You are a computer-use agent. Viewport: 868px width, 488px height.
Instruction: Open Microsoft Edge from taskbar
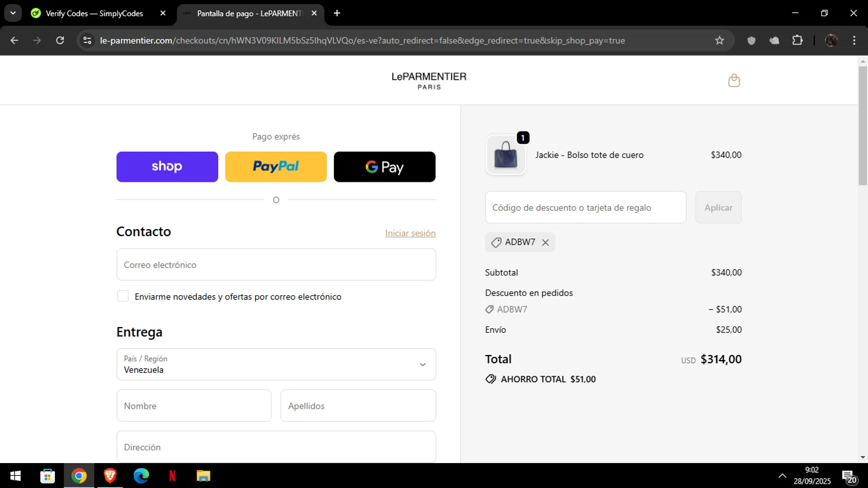point(141,476)
